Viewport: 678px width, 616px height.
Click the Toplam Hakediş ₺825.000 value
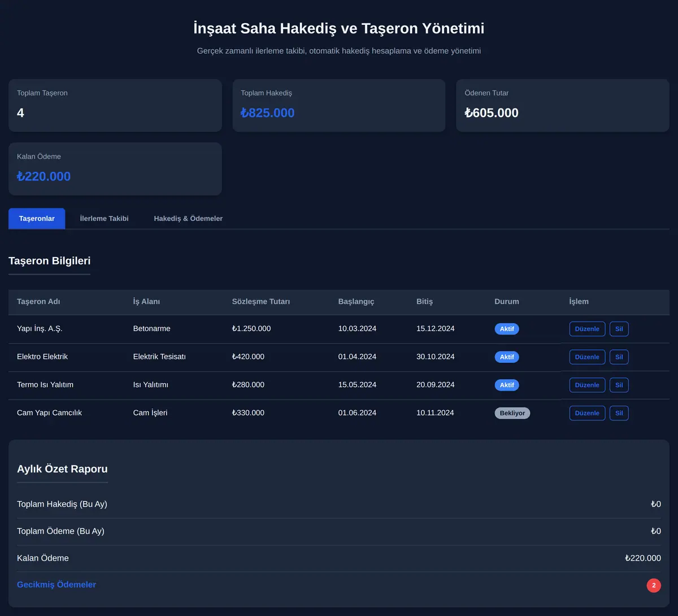pos(268,113)
